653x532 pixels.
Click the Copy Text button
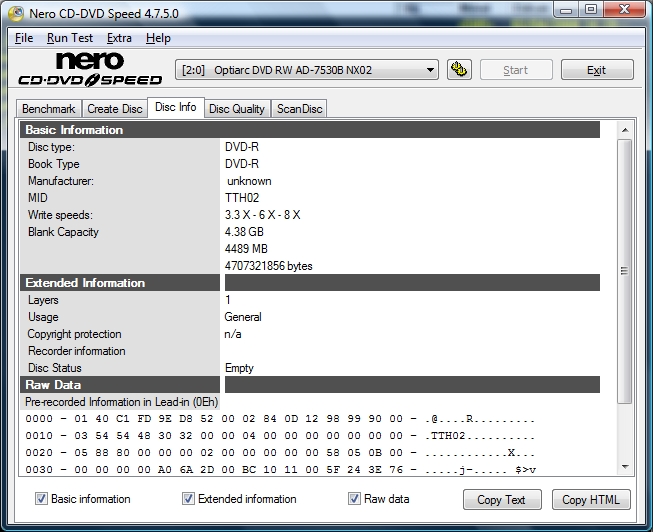pyautogui.click(x=502, y=499)
